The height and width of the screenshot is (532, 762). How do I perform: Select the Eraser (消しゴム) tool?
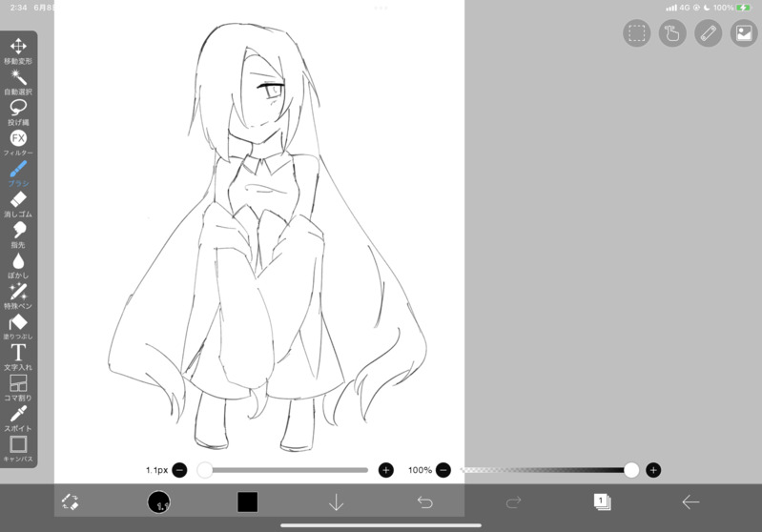pos(18,204)
